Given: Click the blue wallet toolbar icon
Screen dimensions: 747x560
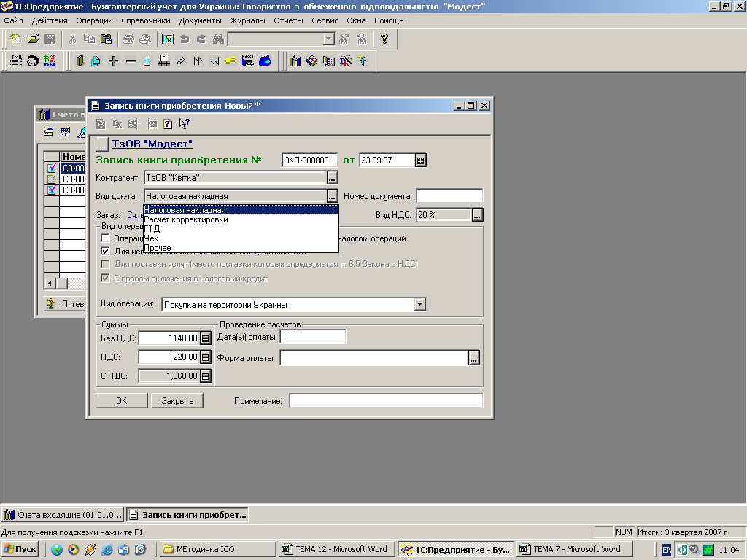Looking at the screenshot, I should pyautogui.click(x=265, y=61).
